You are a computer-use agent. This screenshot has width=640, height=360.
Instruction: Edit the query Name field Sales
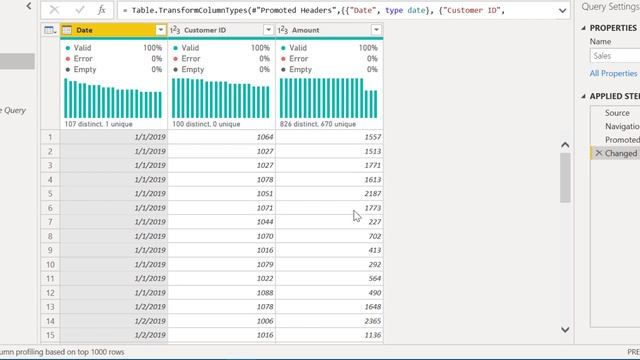point(615,56)
